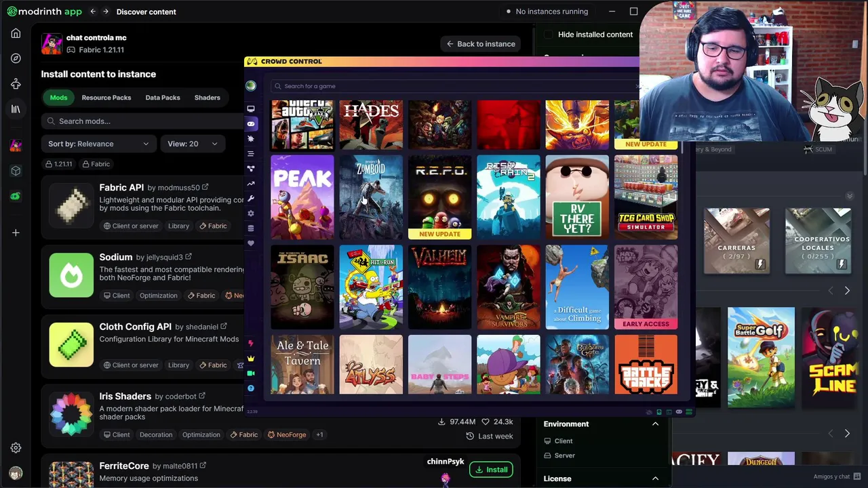Open Iris Shaders mod title

click(125, 396)
